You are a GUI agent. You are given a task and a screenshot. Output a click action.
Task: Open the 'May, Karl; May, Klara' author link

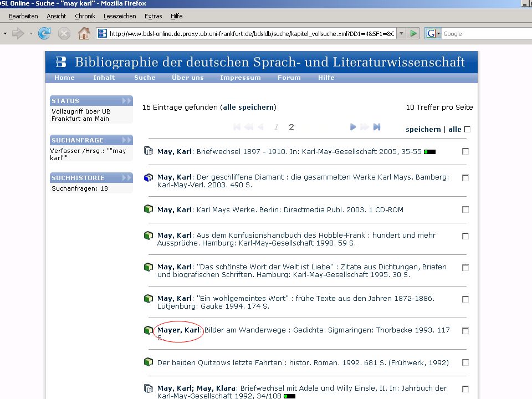(196, 388)
